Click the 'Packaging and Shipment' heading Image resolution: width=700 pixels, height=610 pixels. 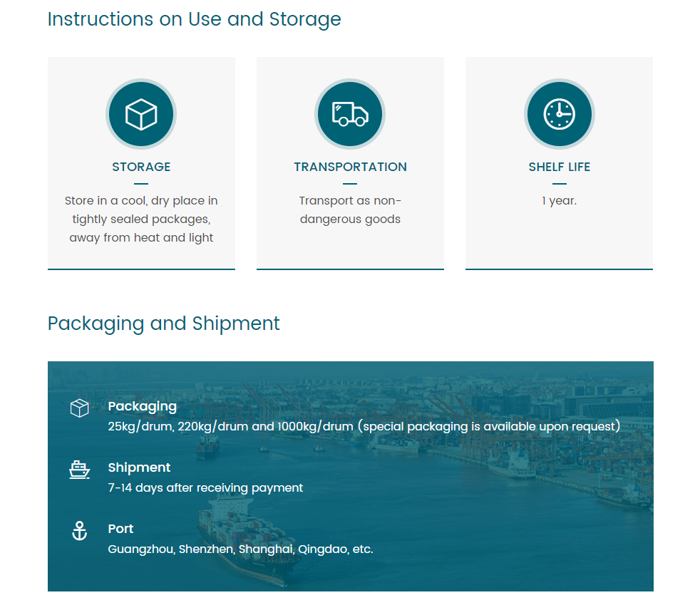pyautogui.click(x=163, y=324)
